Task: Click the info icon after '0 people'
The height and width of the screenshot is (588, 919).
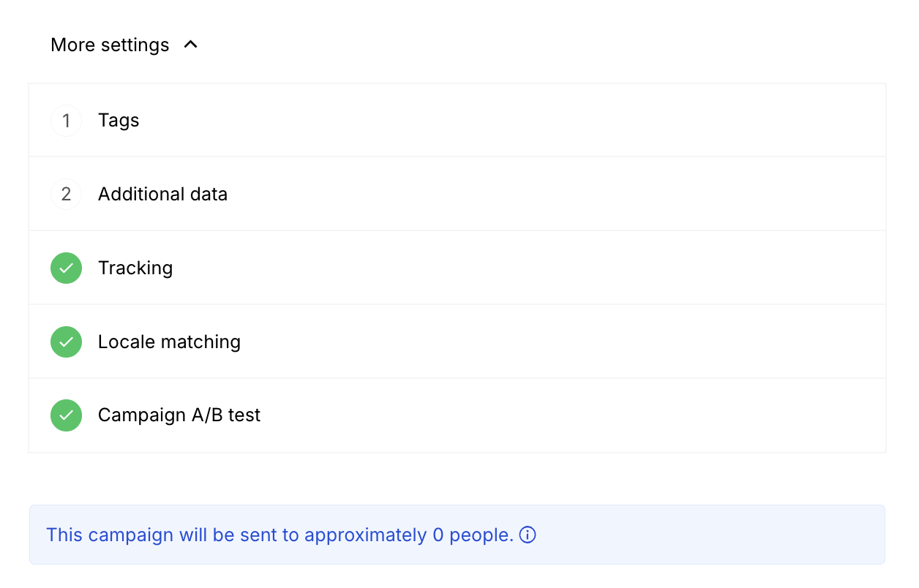Action: [x=528, y=535]
